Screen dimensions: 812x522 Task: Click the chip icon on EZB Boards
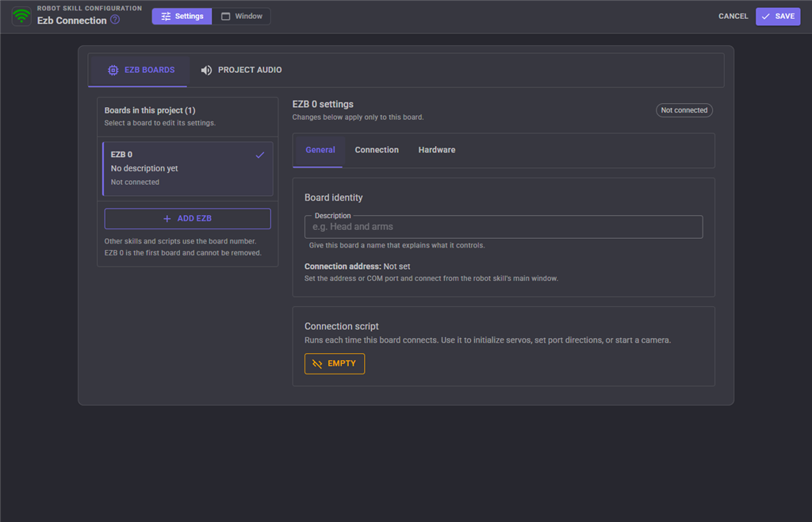click(x=113, y=70)
